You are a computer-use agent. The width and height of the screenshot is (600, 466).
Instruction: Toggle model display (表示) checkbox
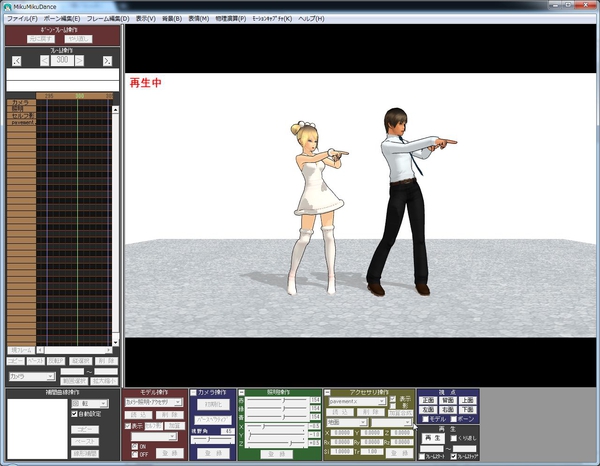128,426
